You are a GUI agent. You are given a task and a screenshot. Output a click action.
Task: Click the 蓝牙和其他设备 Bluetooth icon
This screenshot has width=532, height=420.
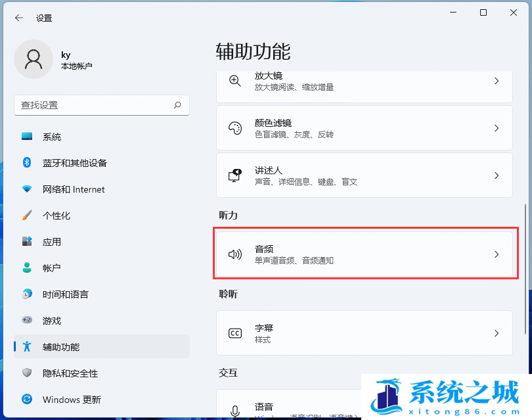27,163
